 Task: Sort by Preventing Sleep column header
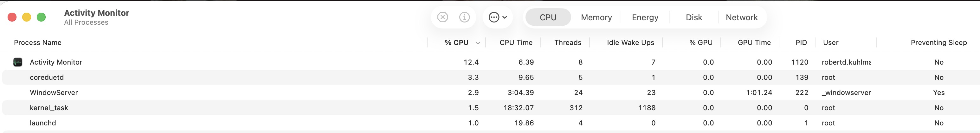tap(938, 42)
